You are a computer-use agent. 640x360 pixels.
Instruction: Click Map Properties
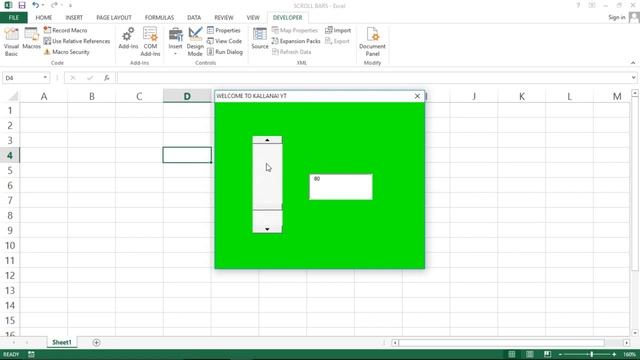point(295,30)
